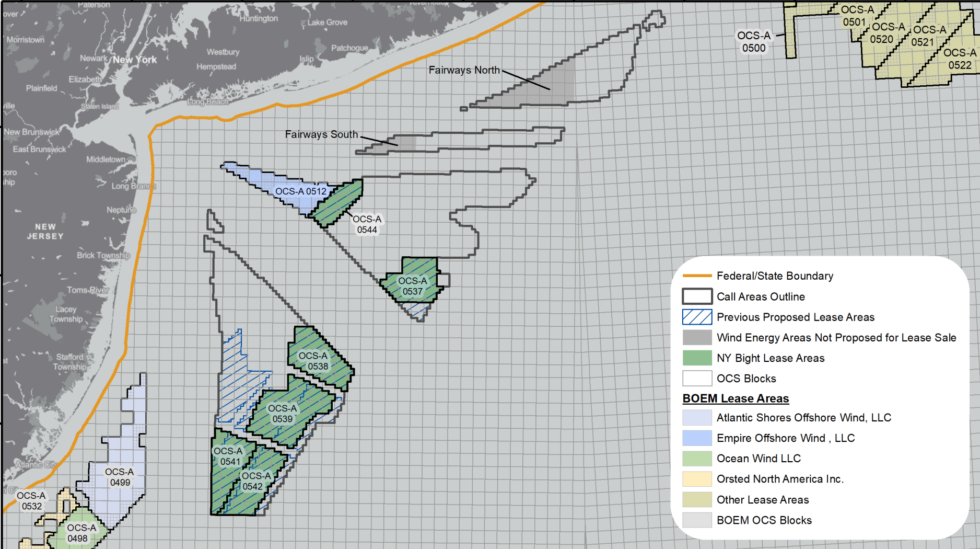Image resolution: width=980 pixels, height=549 pixels.
Task: Click the OCS-A 0541 lease area
Action: tap(228, 456)
